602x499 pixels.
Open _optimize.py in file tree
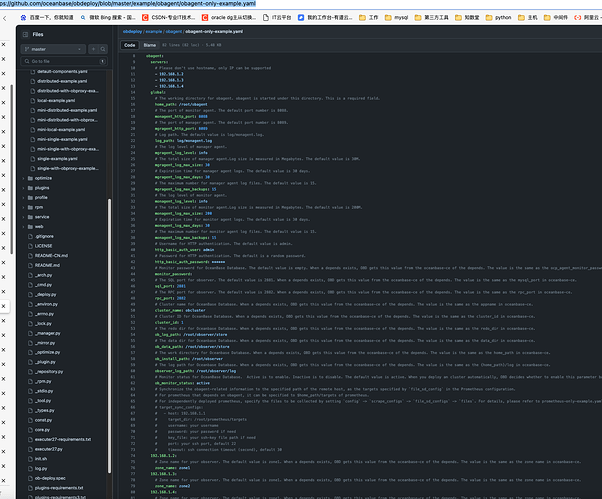click(x=48, y=352)
